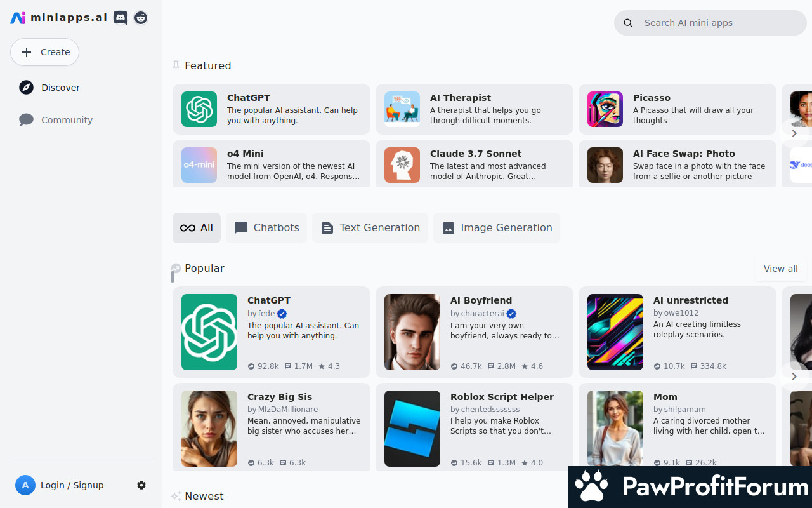Viewport: 812px width, 508px height.
Task: Click Roblox Script Helper thumbnail
Action: tap(412, 429)
